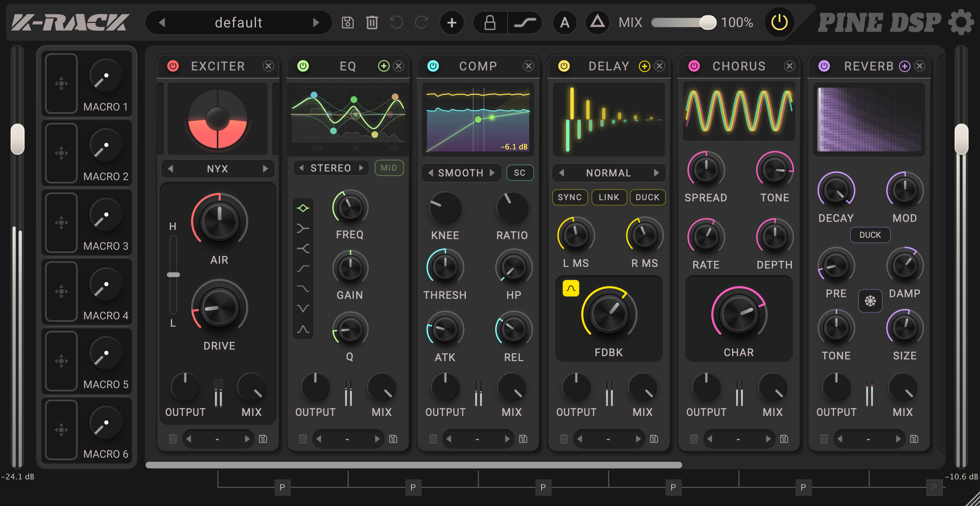Add a module with the plus button
The height and width of the screenshot is (506, 980).
452,23
